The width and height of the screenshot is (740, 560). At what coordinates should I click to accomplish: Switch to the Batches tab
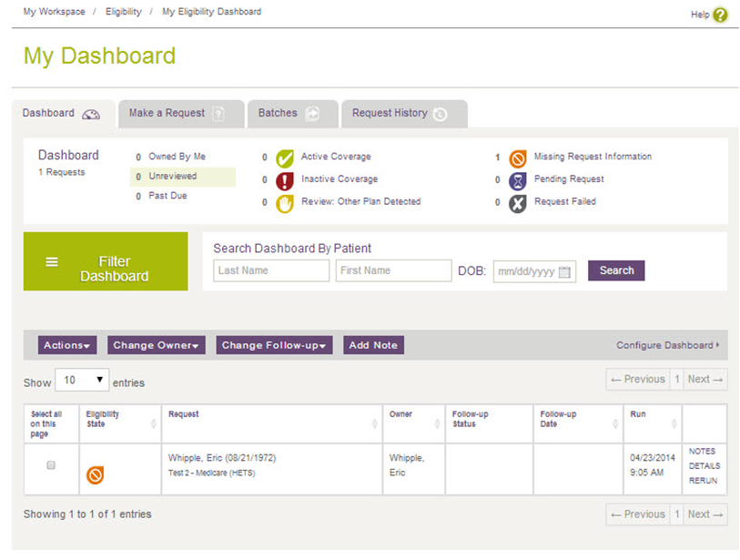pyautogui.click(x=293, y=114)
